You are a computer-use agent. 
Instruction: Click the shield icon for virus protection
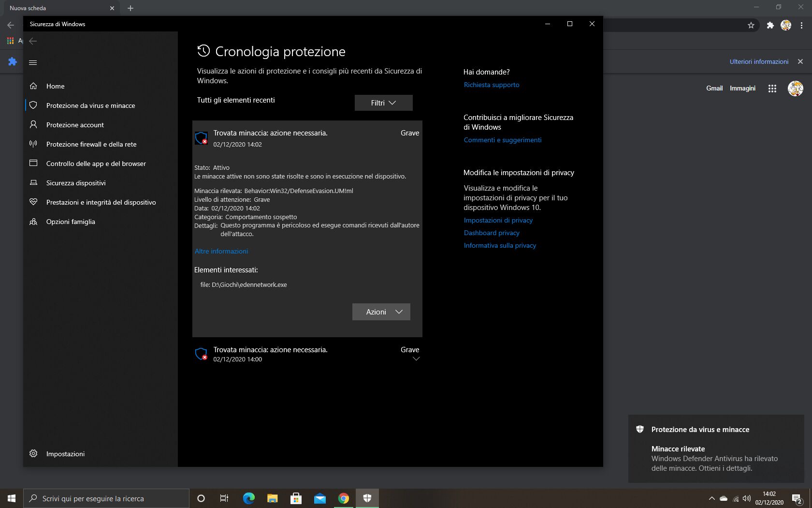(x=33, y=105)
